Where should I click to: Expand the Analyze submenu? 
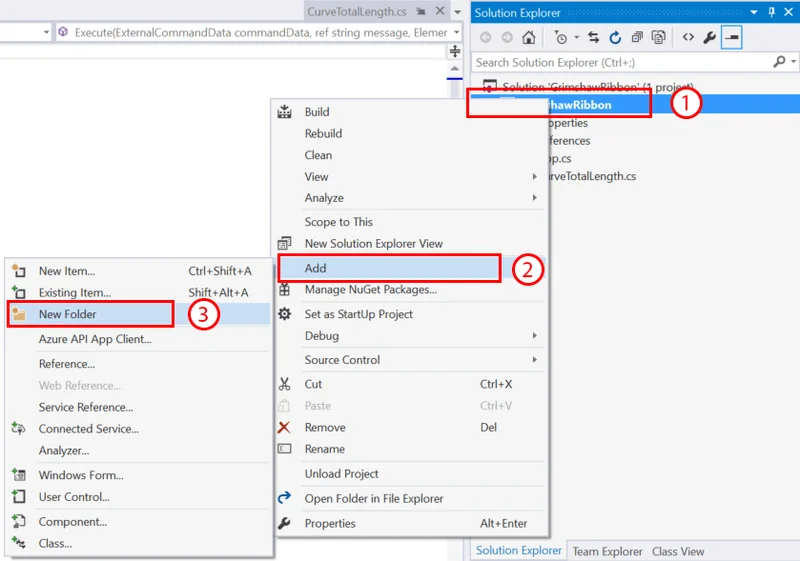click(412, 198)
